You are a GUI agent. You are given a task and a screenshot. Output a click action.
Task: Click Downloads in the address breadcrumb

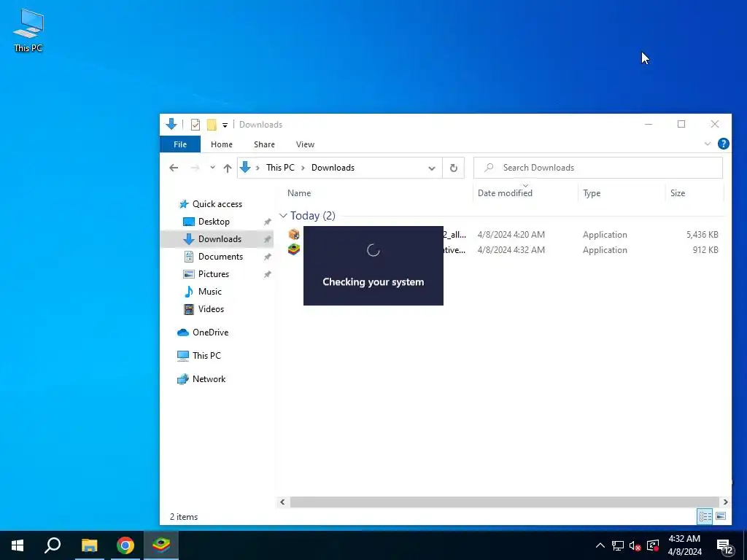pyautogui.click(x=333, y=168)
